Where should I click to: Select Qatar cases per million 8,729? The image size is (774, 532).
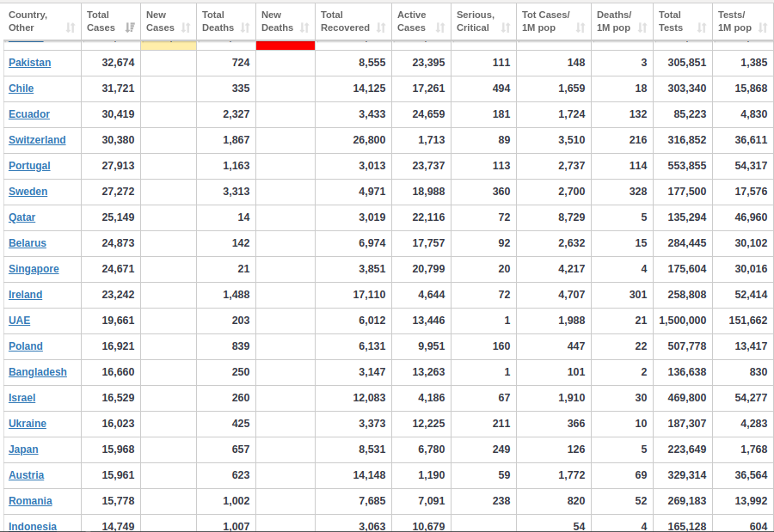click(572, 217)
